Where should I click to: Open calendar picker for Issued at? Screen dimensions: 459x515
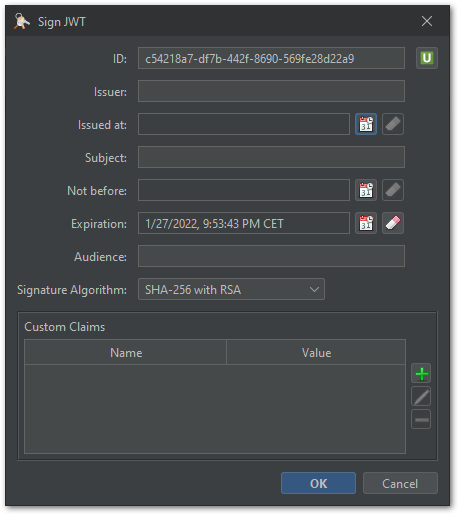tap(366, 124)
